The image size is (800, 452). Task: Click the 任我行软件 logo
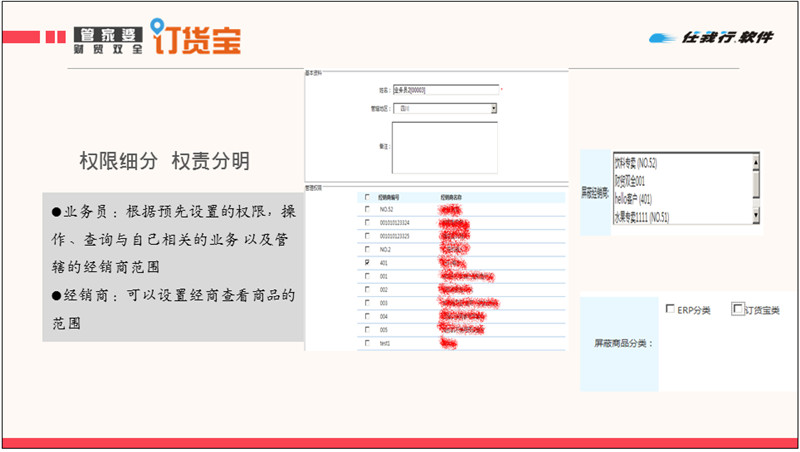(x=711, y=38)
